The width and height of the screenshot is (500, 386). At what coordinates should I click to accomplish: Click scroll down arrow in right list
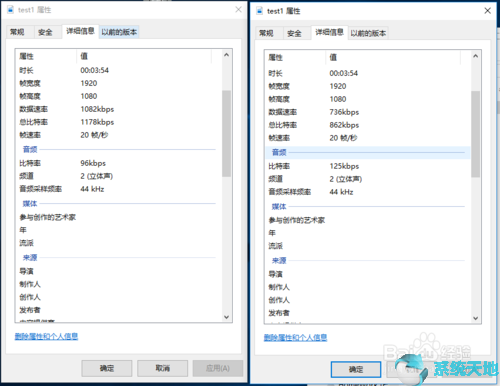pyautogui.click(x=476, y=318)
